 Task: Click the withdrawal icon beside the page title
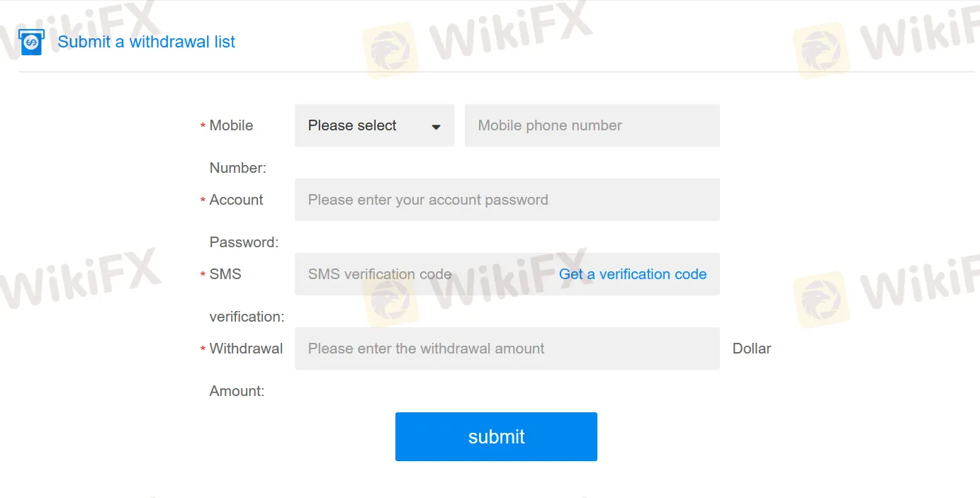31,43
